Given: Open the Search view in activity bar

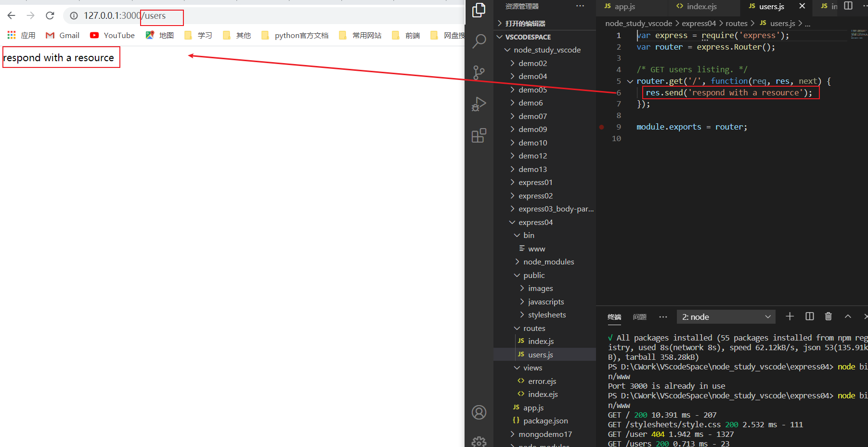Looking at the screenshot, I should [x=479, y=41].
